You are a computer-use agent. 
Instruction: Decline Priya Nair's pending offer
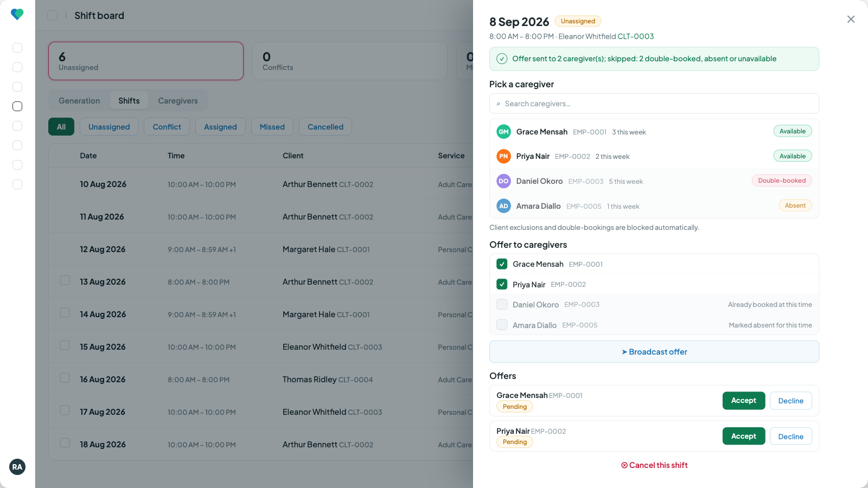tap(791, 436)
